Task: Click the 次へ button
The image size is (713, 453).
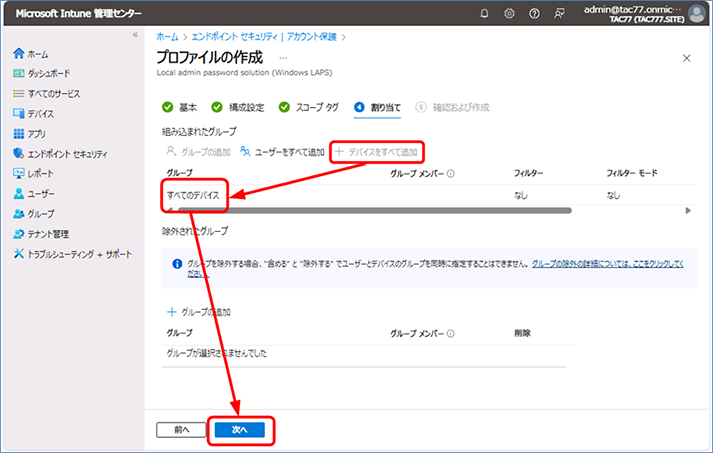Action: tap(240, 430)
